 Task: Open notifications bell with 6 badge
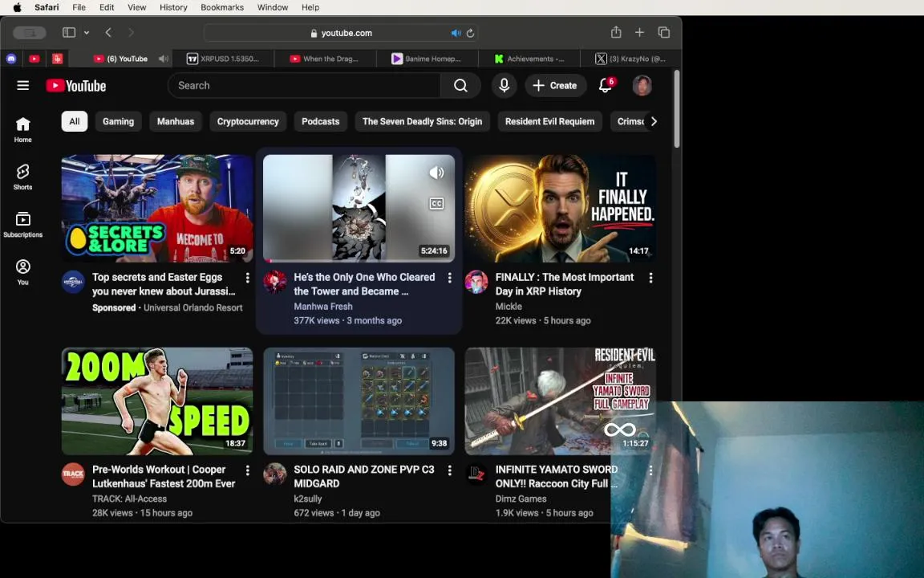[606, 86]
